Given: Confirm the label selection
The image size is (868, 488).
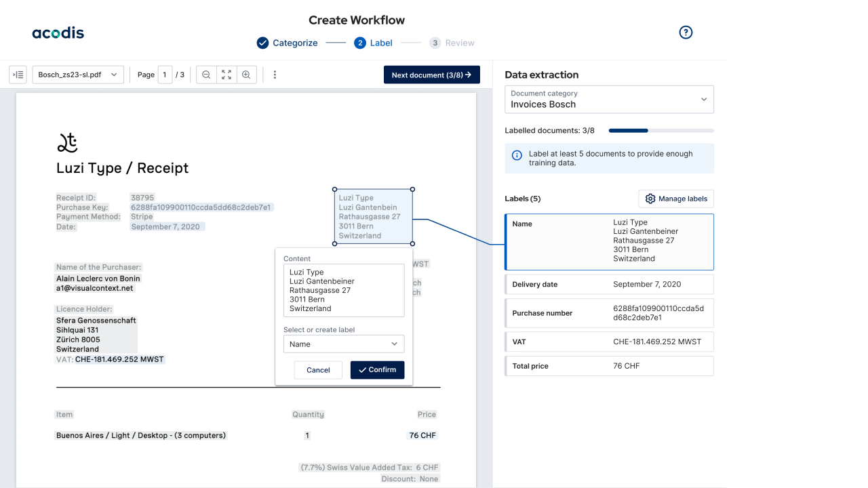Looking at the screenshot, I should tap(378, 369).
